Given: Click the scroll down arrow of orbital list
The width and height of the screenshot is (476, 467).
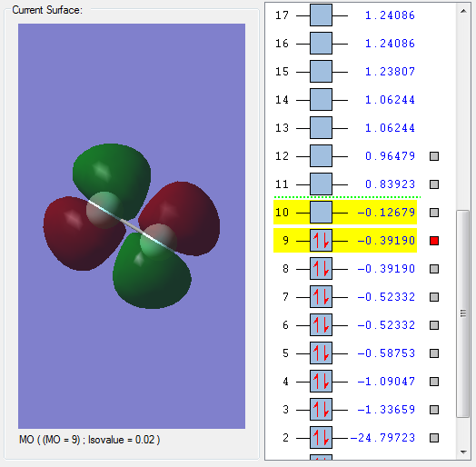Looking at the screenshot, I should click(463, 452).
